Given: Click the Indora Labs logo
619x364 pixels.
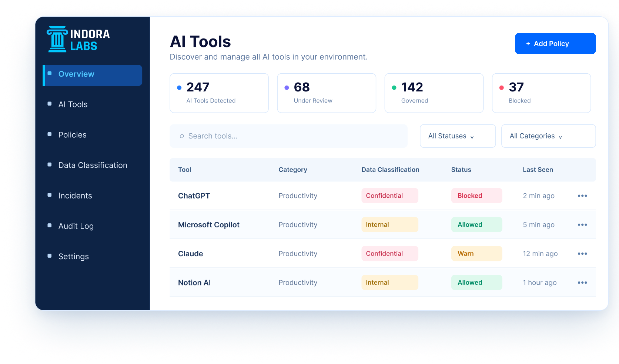Looking at the screenshot, I should [x=78, y=39].
